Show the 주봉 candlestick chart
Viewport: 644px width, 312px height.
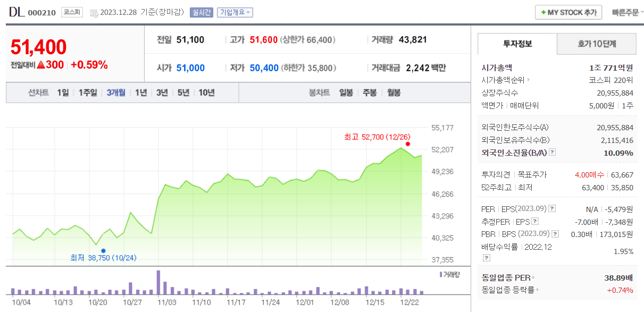tap(370, 92)
